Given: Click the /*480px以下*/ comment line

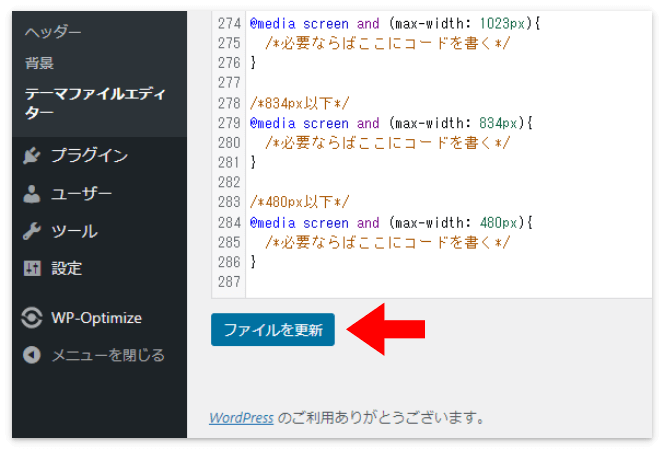Looking at the screenshot, I should click(299, 202).
